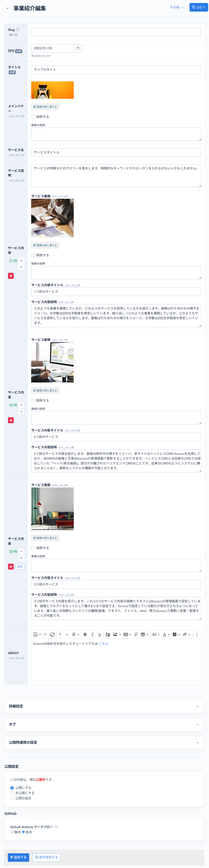
Task: Open the text alignment dropdown in editor
Action: (76, 634)
